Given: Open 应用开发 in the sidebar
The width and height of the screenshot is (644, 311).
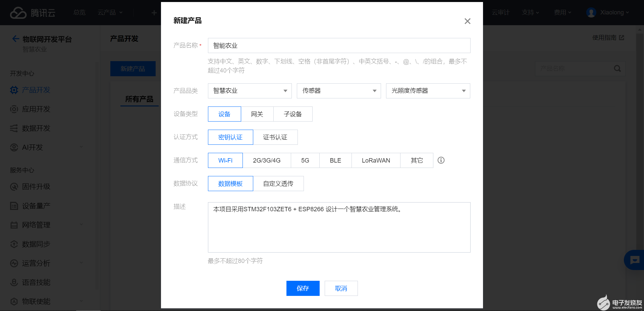Looking at the screenshot, I should tap(36, 109).
